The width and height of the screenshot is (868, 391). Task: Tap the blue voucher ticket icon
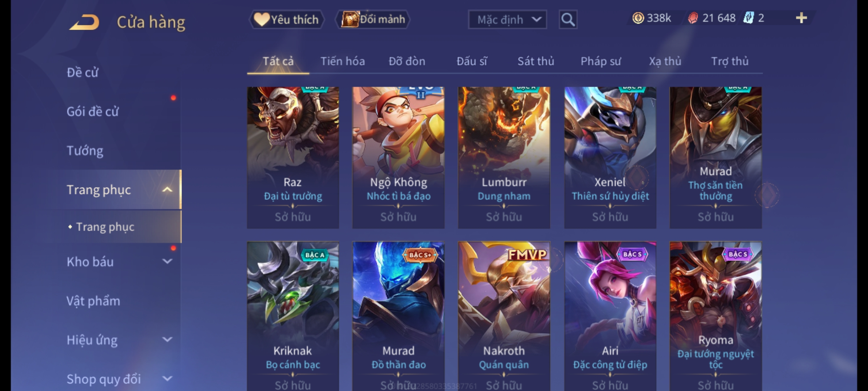[748, 18]
